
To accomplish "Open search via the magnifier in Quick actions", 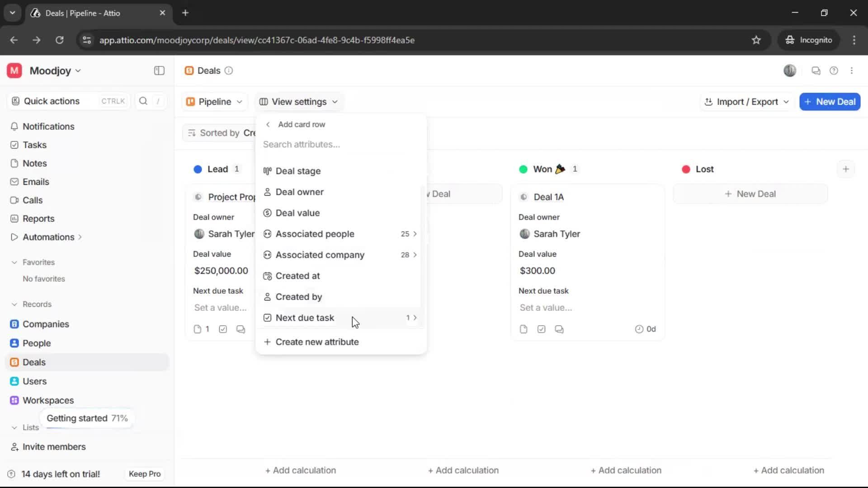I will 143,101.
